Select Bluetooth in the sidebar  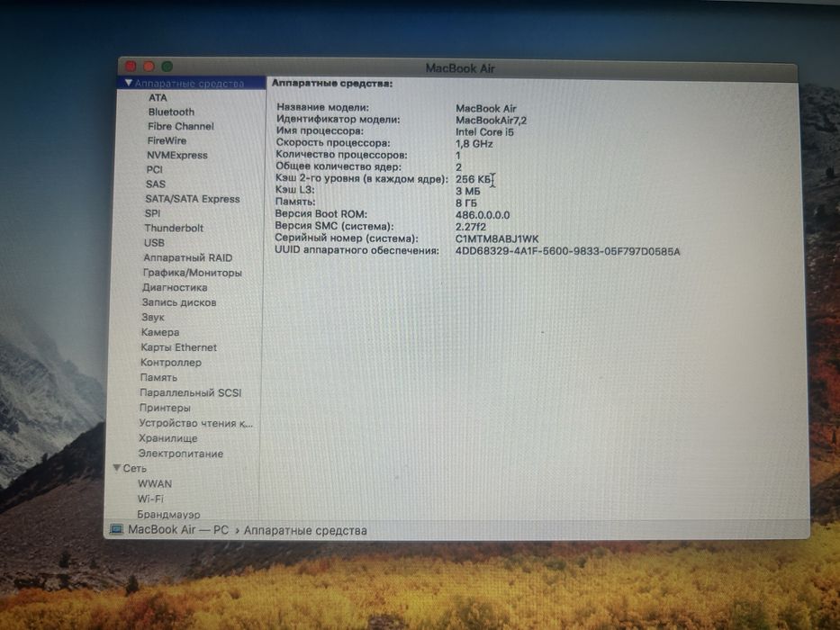point(171,112)
